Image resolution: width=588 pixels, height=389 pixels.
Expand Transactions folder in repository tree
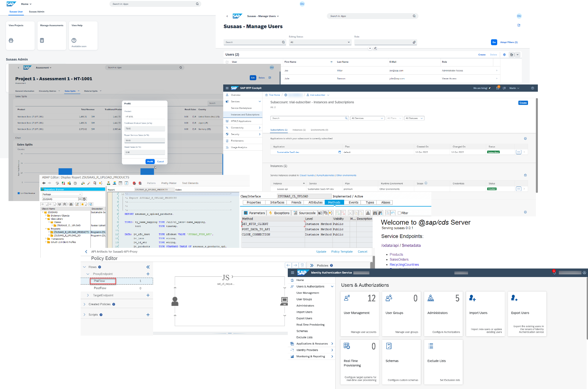46,239
